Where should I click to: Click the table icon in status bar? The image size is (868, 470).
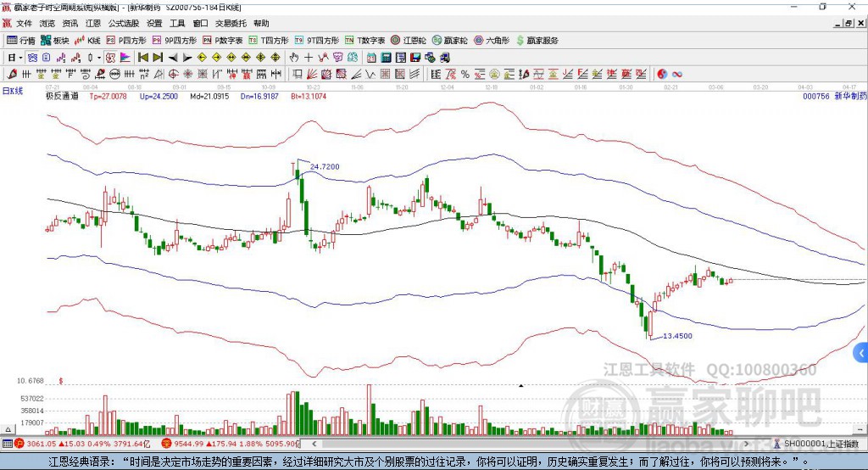(8, 444)
